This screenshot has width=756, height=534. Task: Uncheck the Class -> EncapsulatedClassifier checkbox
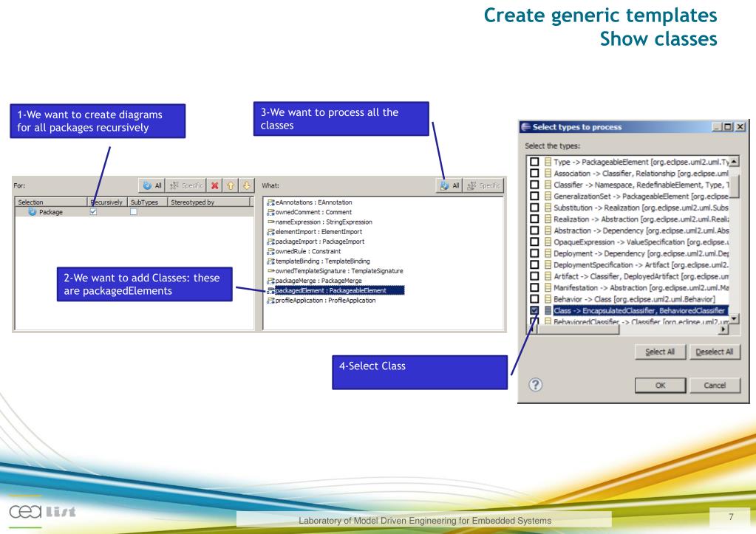(534, 311)
